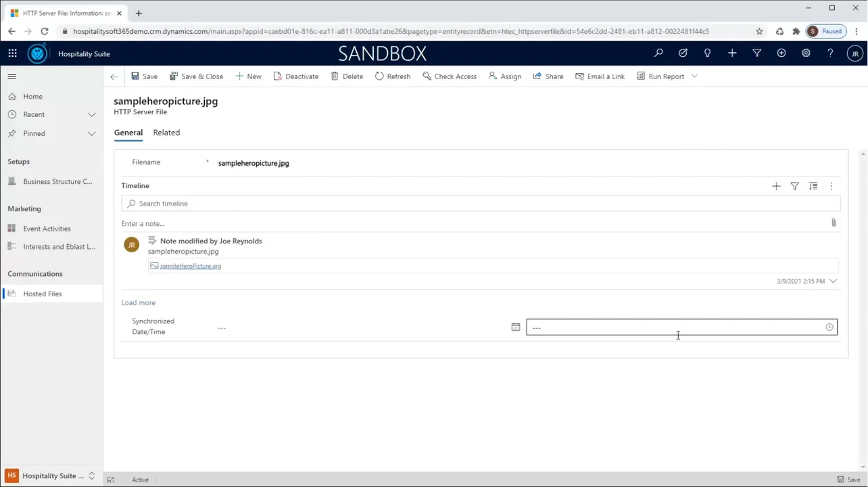The height and width of the screenshot is (487, 868).
Task: Expand the Recent section chevron
Action: tap(91, 115)
